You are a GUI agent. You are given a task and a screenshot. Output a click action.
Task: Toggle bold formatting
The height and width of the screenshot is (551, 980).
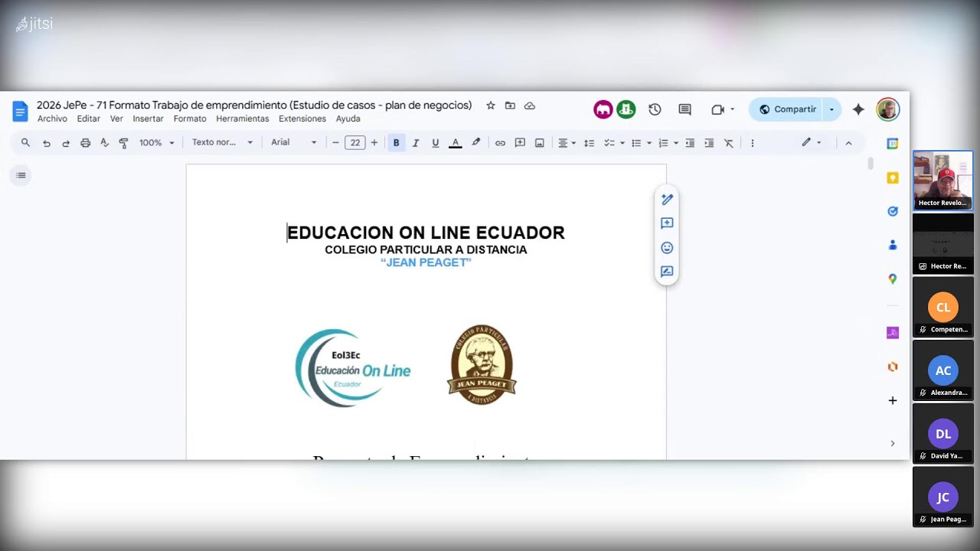click(x=396, y=142)
